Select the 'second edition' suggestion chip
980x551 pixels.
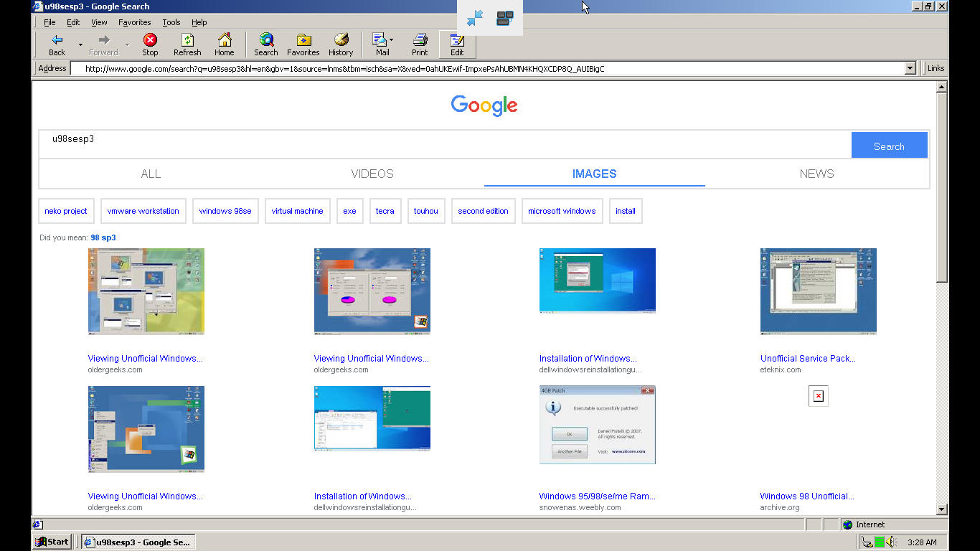point(483,211)
